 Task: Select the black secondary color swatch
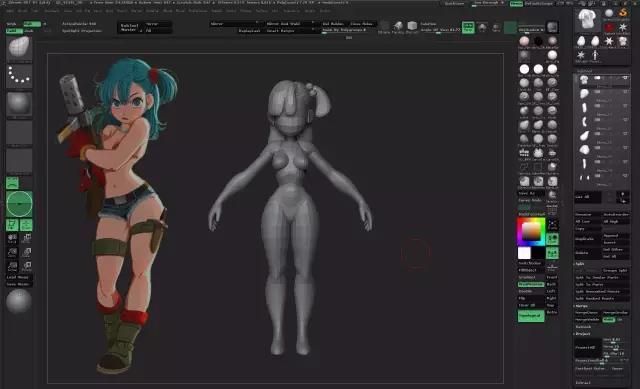tap(538, 253)
